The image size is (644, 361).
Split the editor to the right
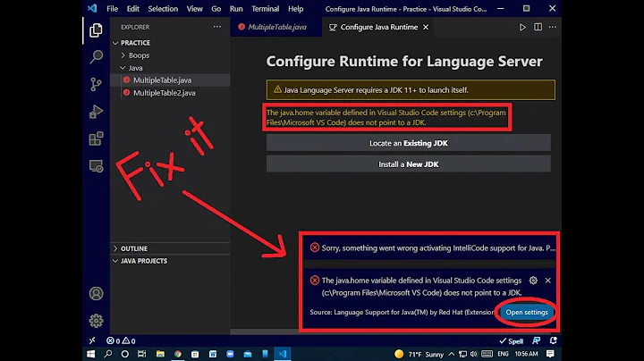[x=538, y=27]
